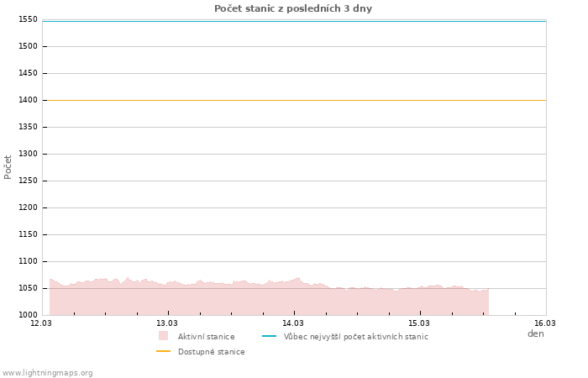The width and height of the screenshot is (588, 378).
Task: Click the 12.03 date tick label
Action: [x=41, y=323]
